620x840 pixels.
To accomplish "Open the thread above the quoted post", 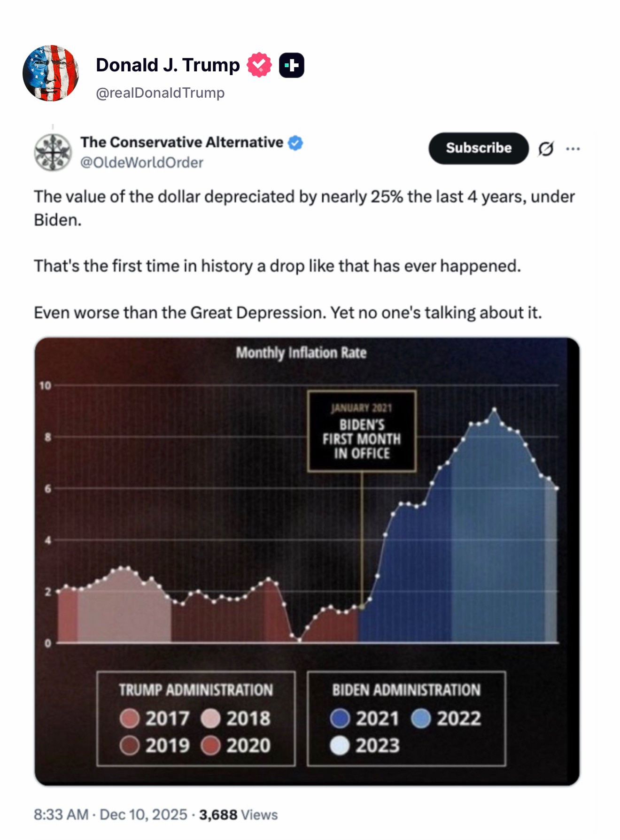I will [x=52, y=126].
